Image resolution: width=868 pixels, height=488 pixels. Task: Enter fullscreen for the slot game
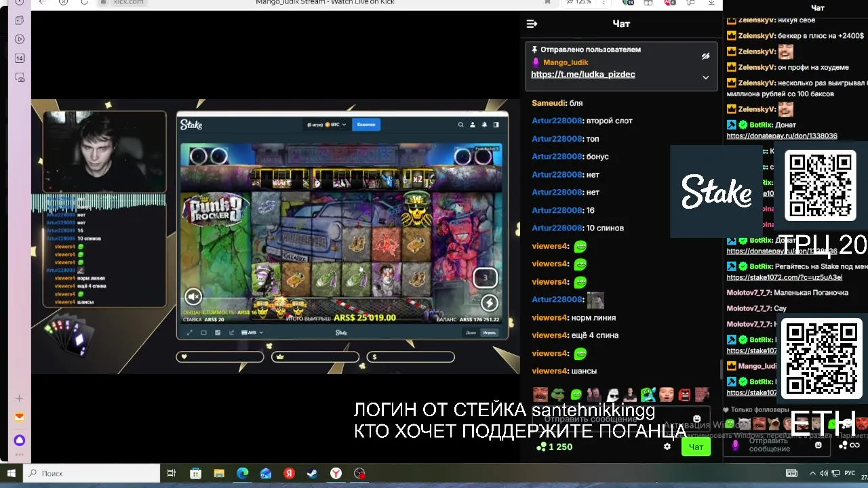189,333
